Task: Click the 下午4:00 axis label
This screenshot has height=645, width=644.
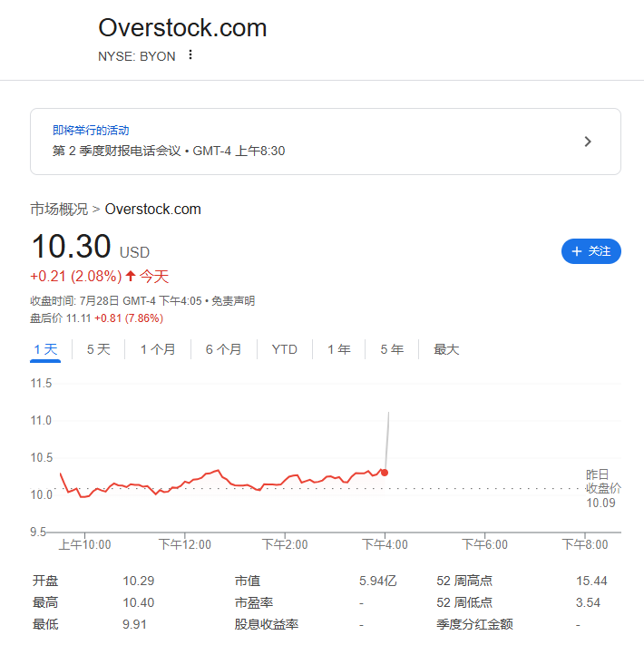Action: tap(385, 544)
